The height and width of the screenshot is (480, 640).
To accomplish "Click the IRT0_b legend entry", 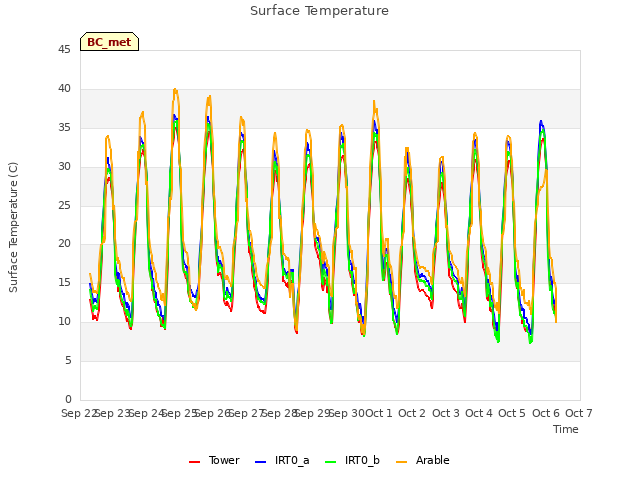I will pos(353,460).
